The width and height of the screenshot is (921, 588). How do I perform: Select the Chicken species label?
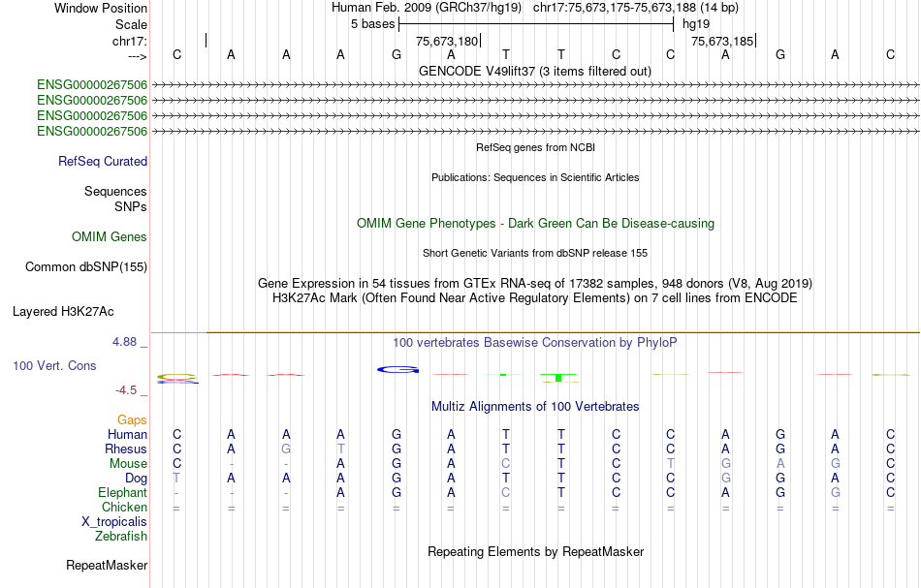click(124, 507)
